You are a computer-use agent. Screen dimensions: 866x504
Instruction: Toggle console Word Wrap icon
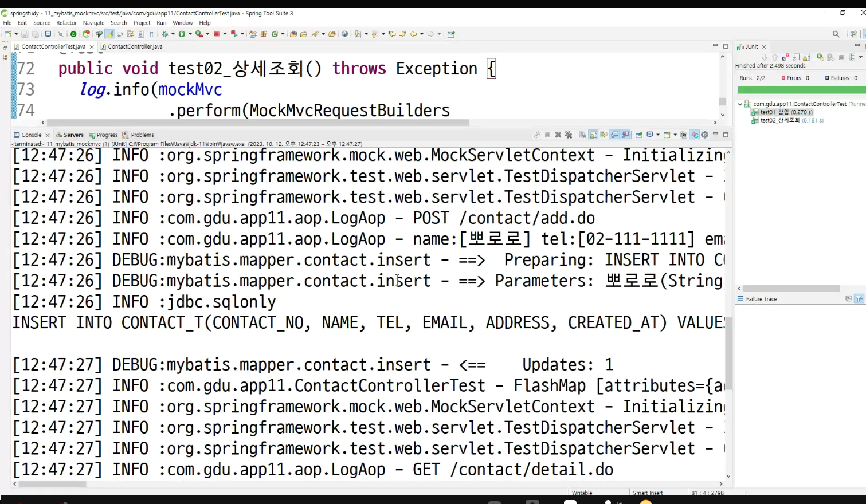pyautogui.click(x=604, y=135)
